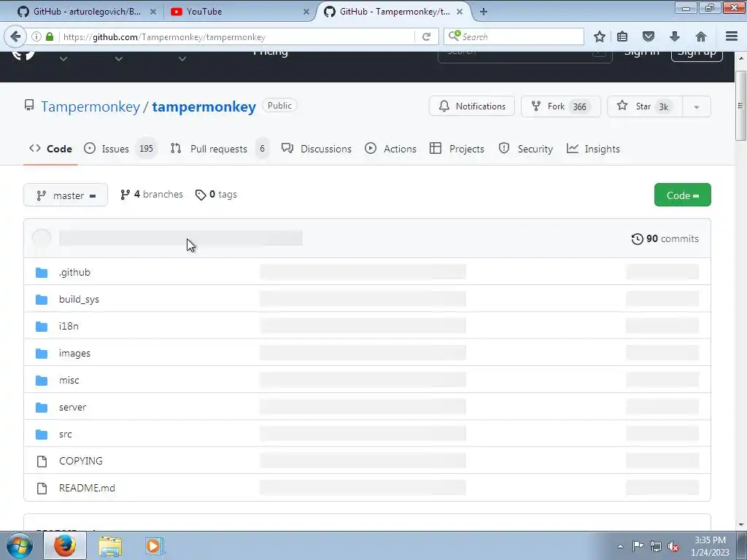The image size is (747, 560).
Task: Click the folder icon beside src
Action: (42, 435)
